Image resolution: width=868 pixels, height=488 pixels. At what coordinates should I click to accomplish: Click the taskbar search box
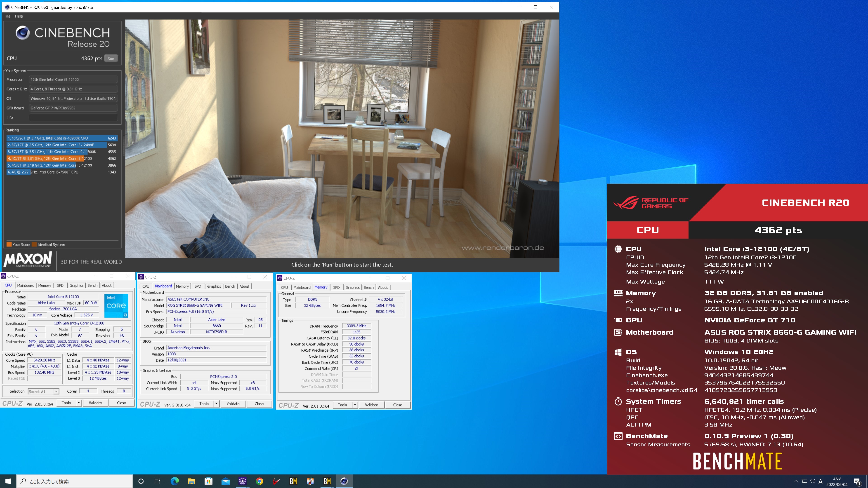pos(74,481)
